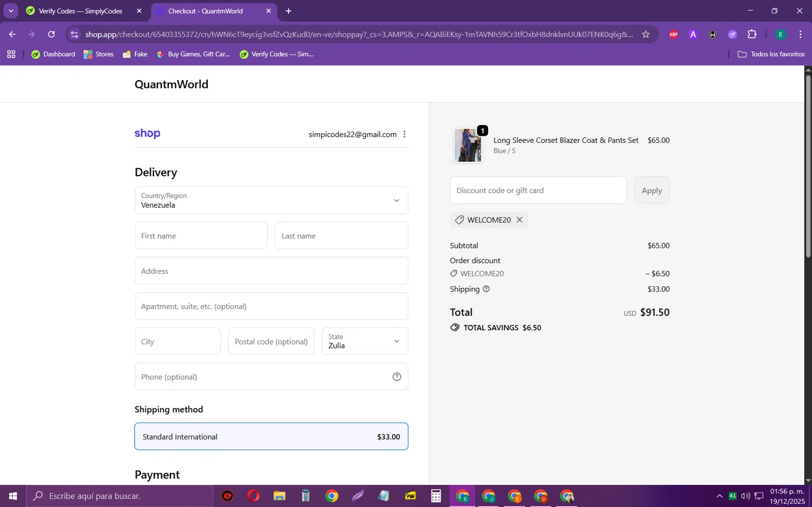Open the Verify Codes — Sim... bookmark
Viewport: 812px width, 507px height.
tap(276, 54)
